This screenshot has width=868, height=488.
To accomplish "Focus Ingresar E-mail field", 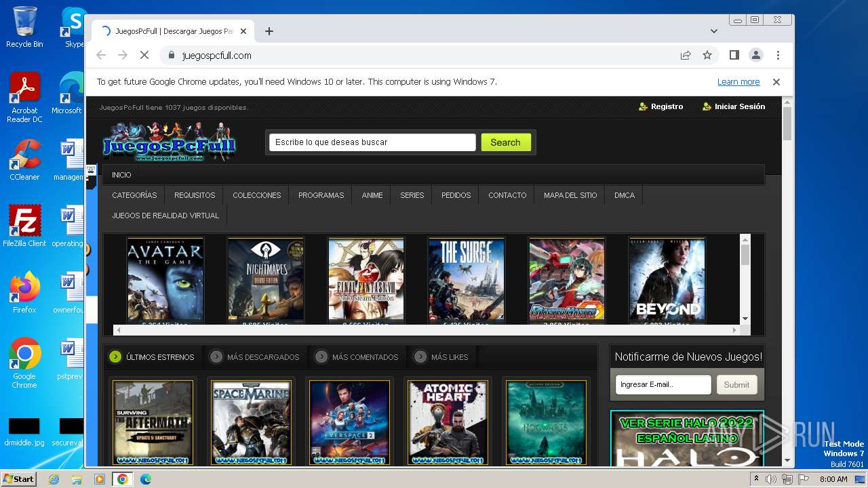I will [x=663, y=384].
